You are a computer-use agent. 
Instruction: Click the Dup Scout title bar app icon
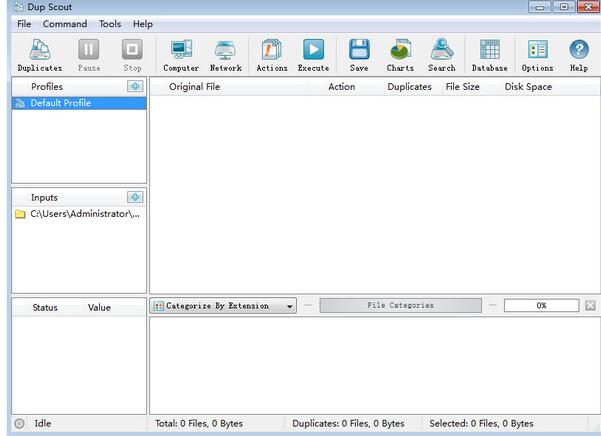(18, 7)
